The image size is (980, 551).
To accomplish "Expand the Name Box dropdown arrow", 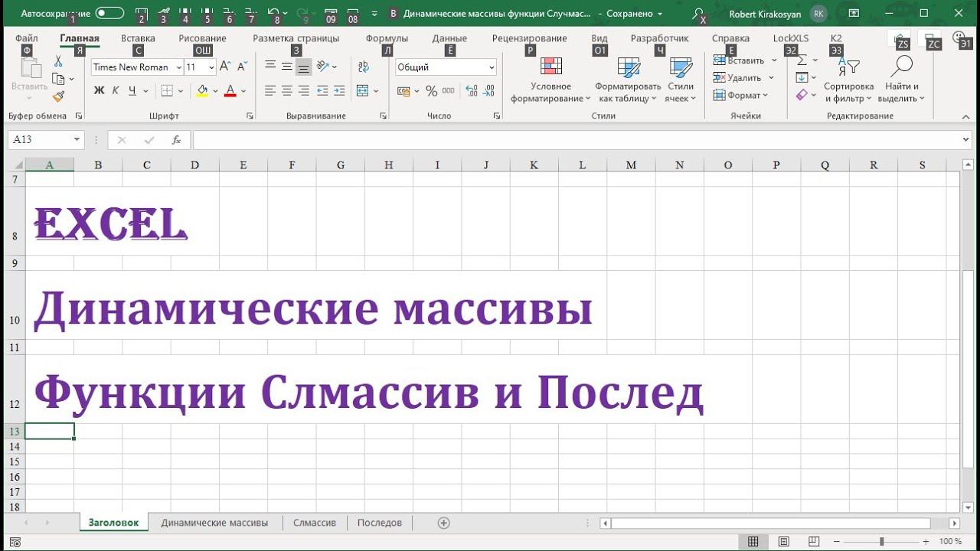I will (77, 140).
